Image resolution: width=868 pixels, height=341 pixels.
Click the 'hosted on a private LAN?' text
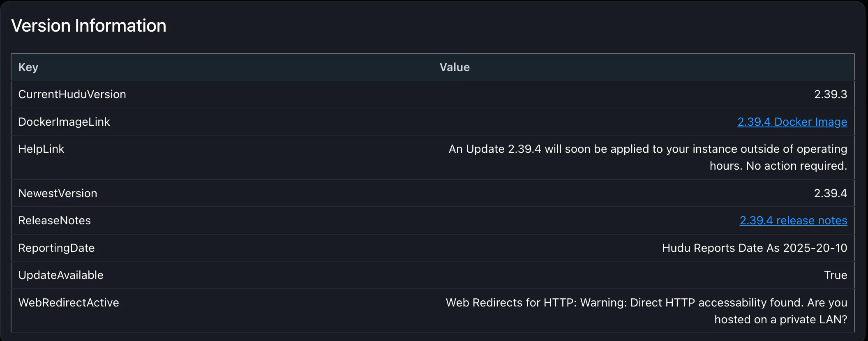pyautogui.click(x=780, y=320)
